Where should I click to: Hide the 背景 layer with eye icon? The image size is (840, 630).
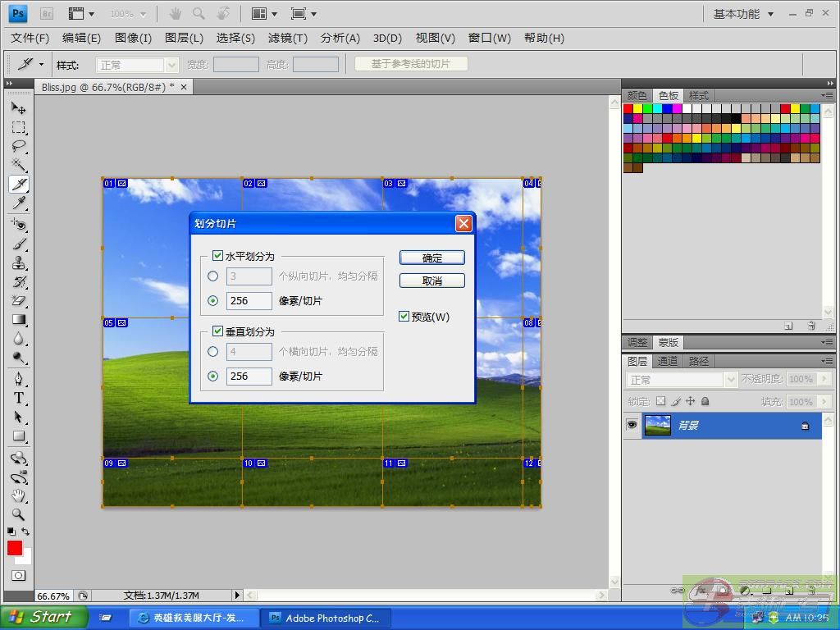pyautogui.click(x=632, y=426)
